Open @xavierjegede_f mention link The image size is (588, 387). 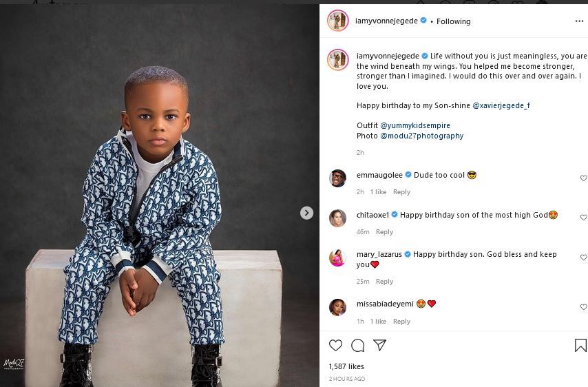[501, 106]
